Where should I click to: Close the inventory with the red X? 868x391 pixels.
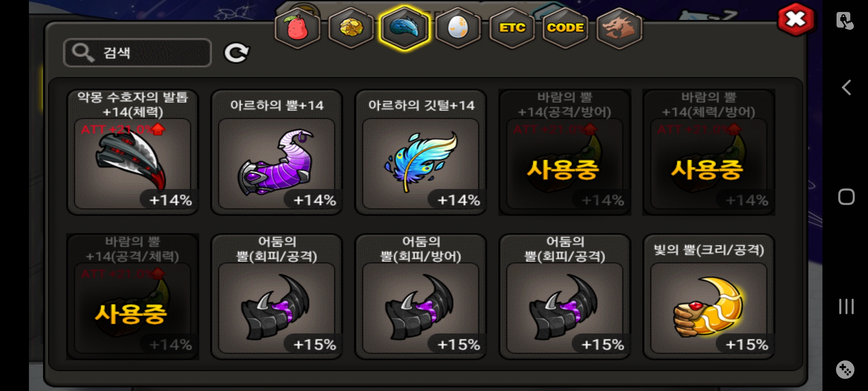tap(796, 20)
